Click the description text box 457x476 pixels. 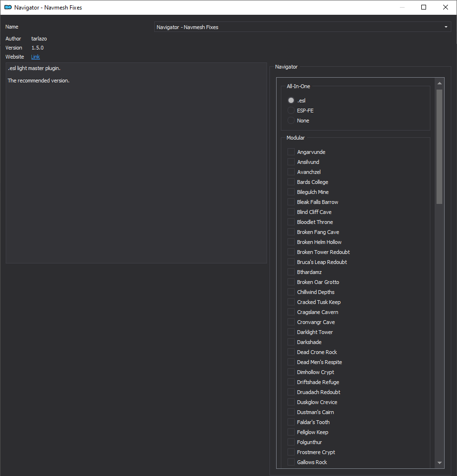click(136, 163)
